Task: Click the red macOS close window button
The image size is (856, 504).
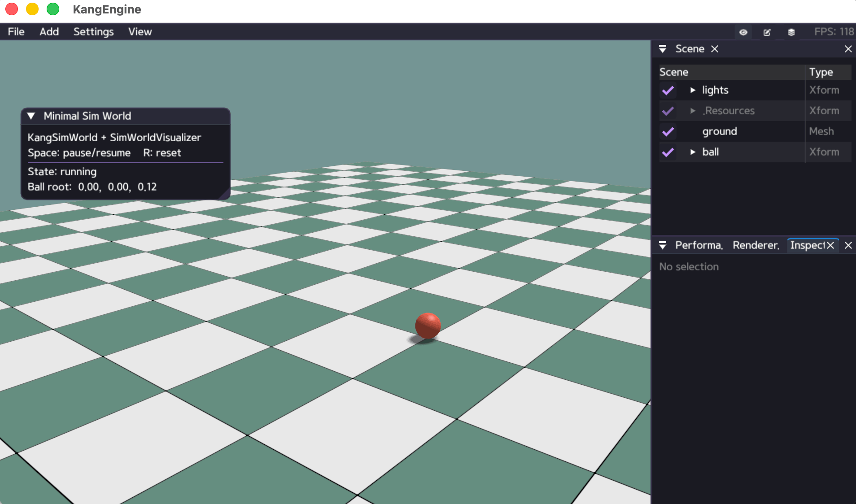Action: click(12, 9)
